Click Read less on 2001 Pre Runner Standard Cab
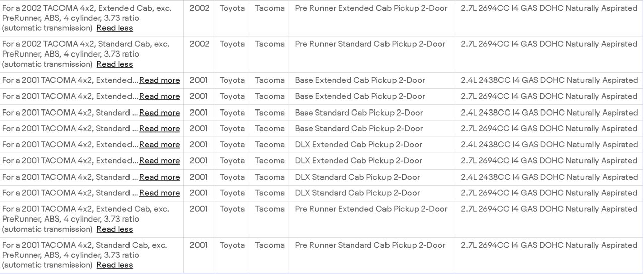The width and height of the screenshot is (644, 274). (114, 265)
